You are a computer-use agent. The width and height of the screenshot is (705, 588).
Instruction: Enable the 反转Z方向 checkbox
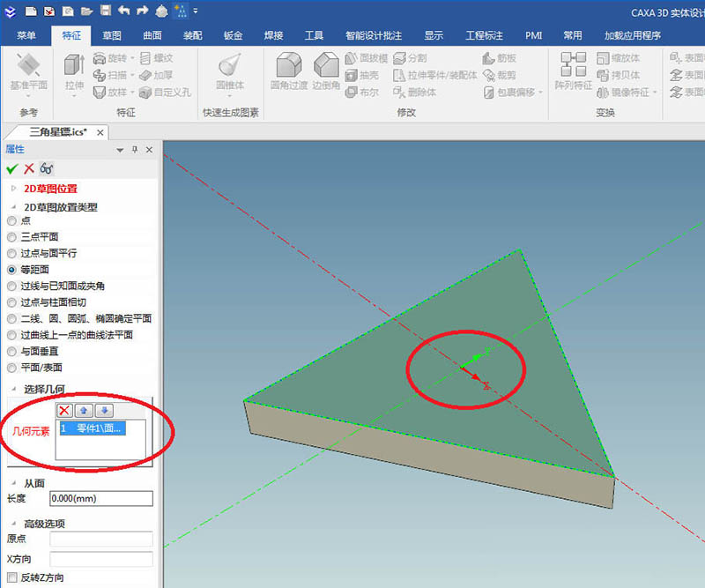(12, 577)
